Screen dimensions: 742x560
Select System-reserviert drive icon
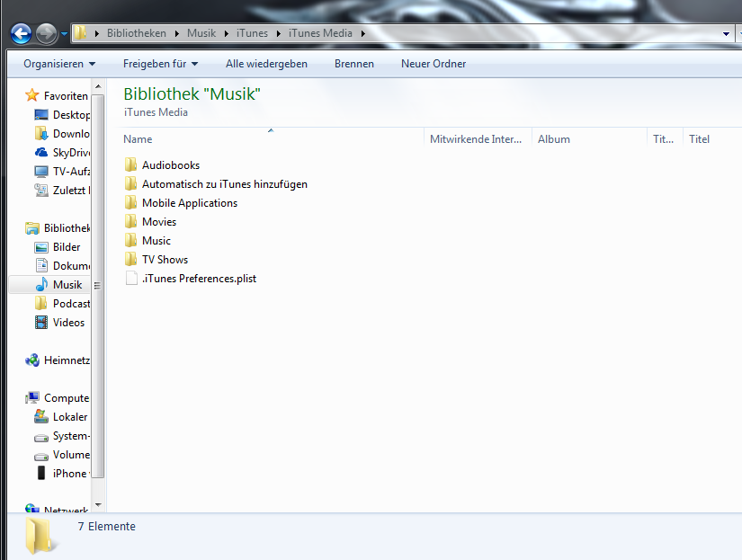(41, 438)
